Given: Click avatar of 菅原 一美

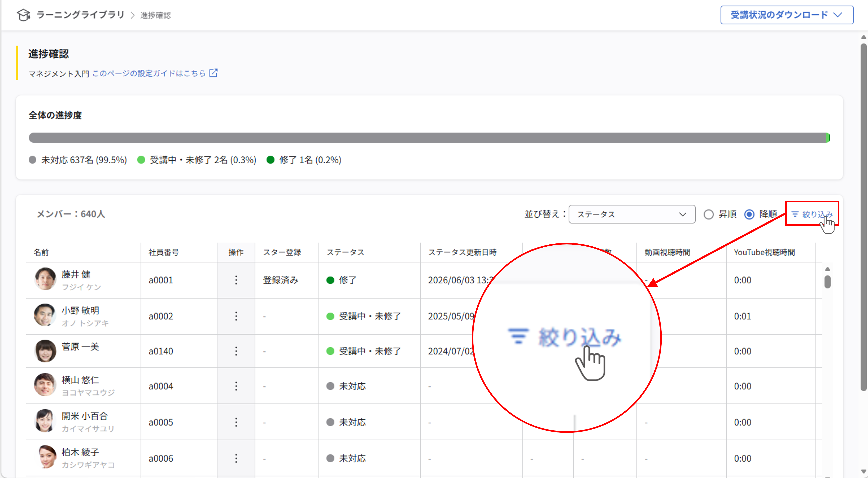Looking at the screenshot, I should click(x=45, y=351).
